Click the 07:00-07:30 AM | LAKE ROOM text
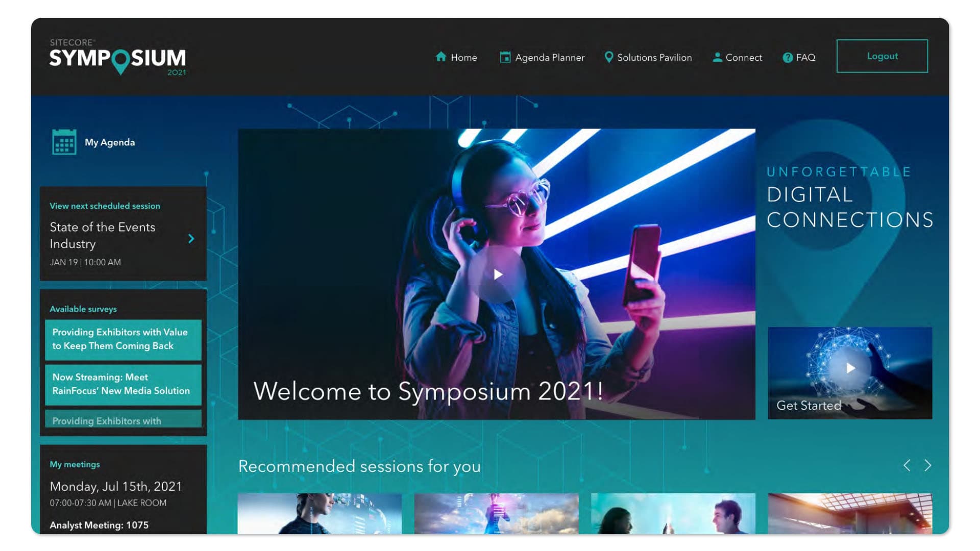This screenshot has height=551, width=980. click(108, 503)
